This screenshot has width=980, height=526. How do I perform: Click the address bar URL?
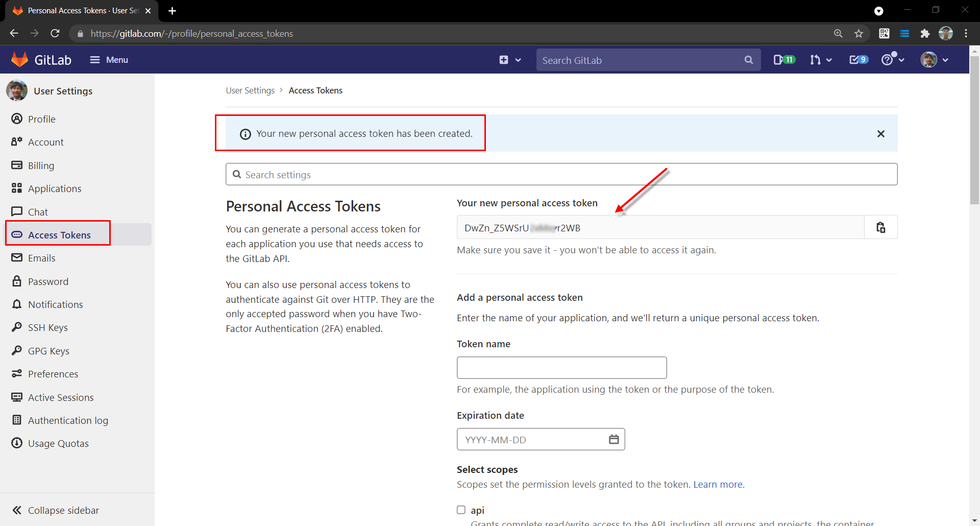[192, 34]
